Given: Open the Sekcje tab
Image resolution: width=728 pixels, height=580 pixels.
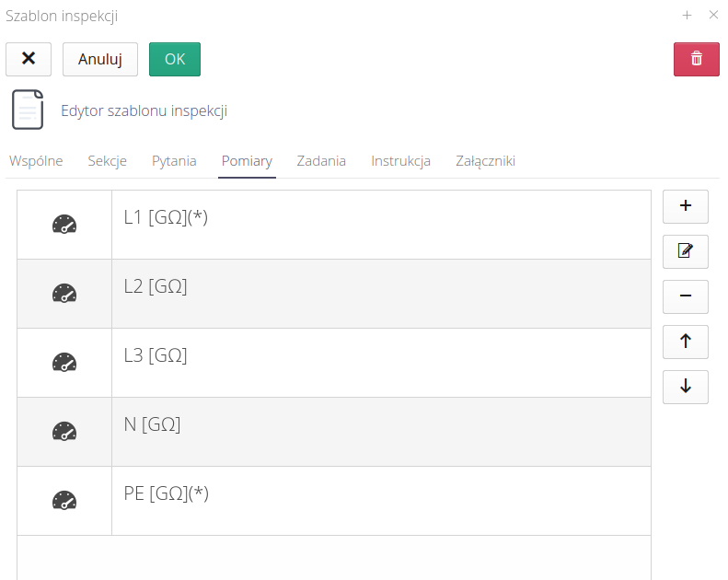Looking at the screenshot, I should point(107,161).
